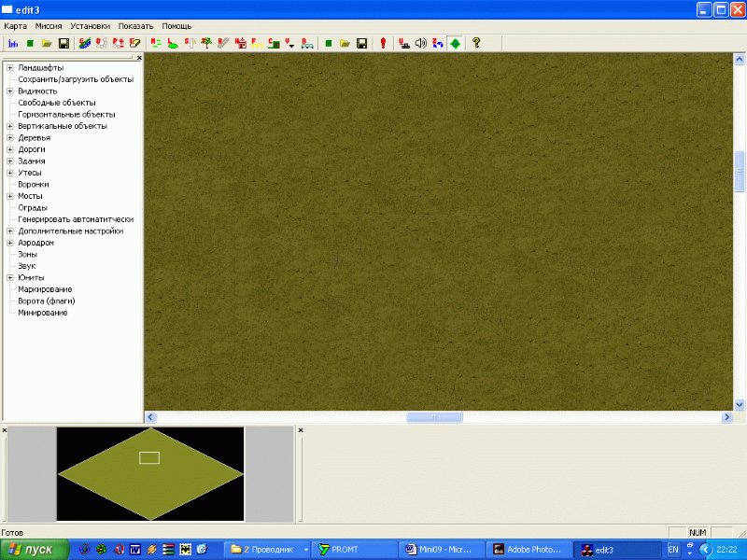This screenshot has height=560, width=747.
Task: Select the E pencil-and-notepad toolbar icon
Action: (134, 43)
